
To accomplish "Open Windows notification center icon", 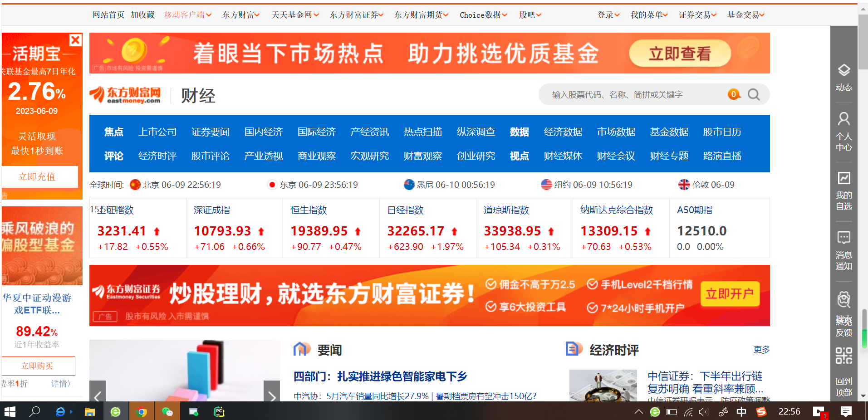I will click(x=846, y=411).
